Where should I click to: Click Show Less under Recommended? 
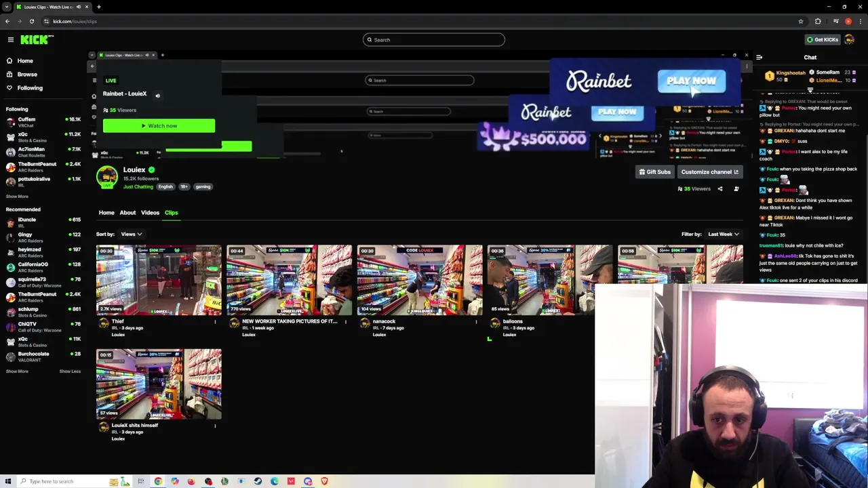(70, 371)
